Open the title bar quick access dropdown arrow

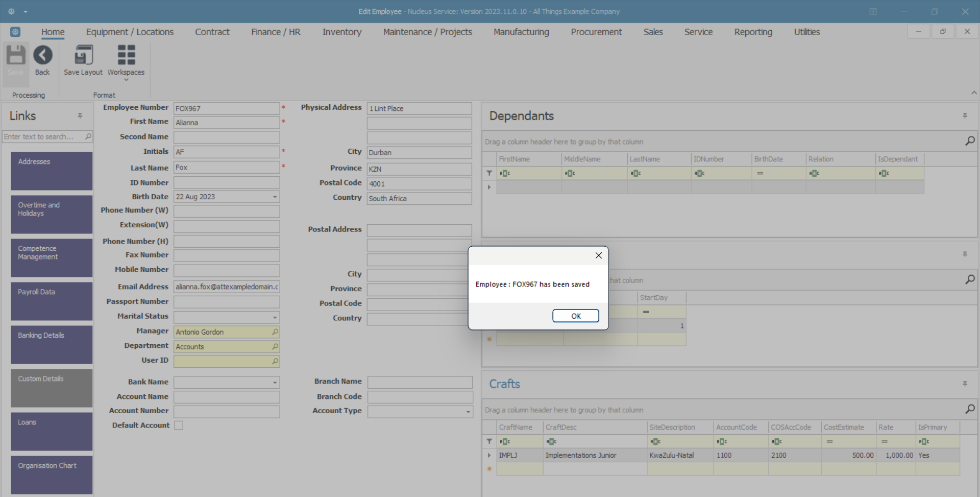tap(26, 11)
